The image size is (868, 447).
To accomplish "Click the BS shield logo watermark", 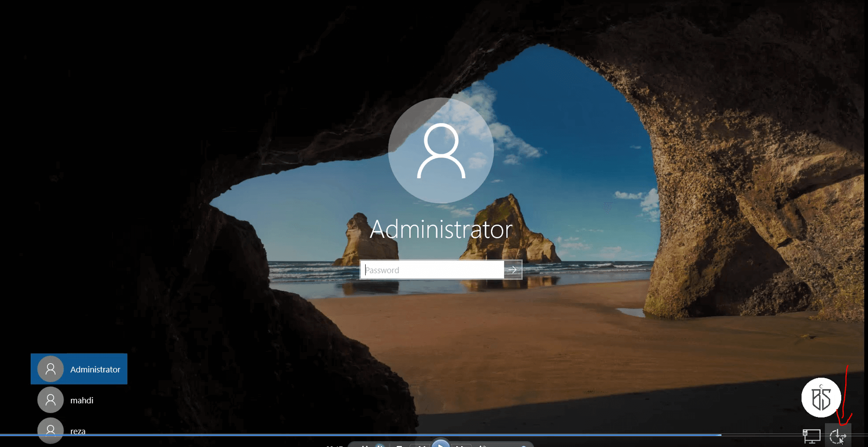I will point(821,398).
